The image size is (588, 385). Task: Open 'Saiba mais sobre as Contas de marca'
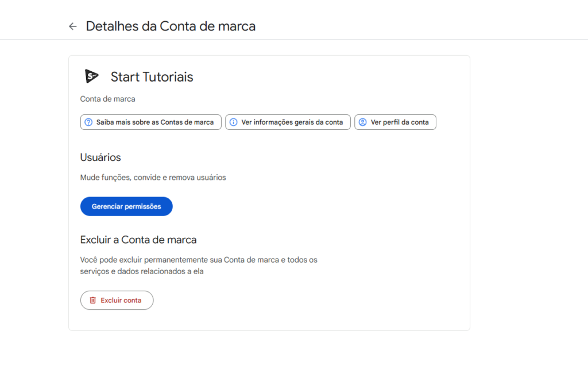151,122
